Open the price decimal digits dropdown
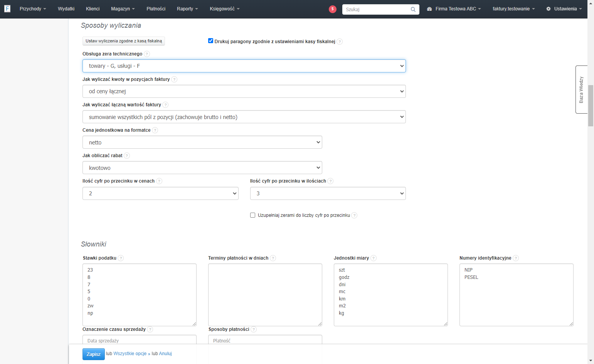Image resolution: width=594 pixels, height=364 pixels. click(x=160, y=193)
